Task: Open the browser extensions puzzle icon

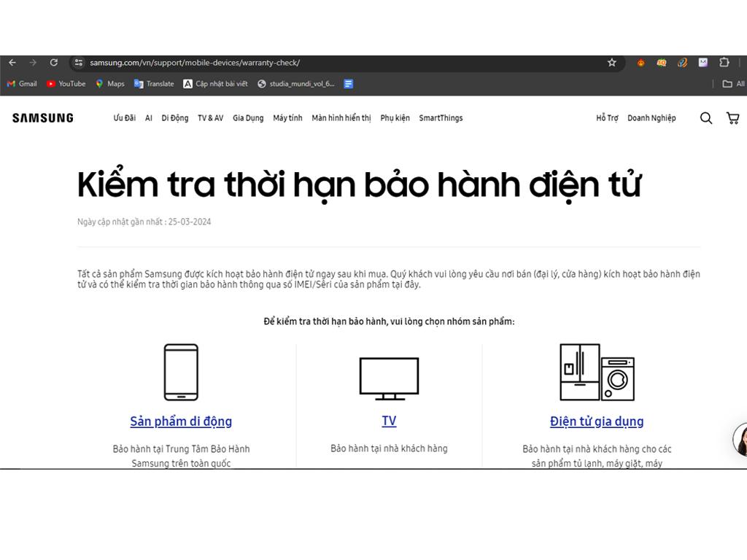Action: pos(724,63)
